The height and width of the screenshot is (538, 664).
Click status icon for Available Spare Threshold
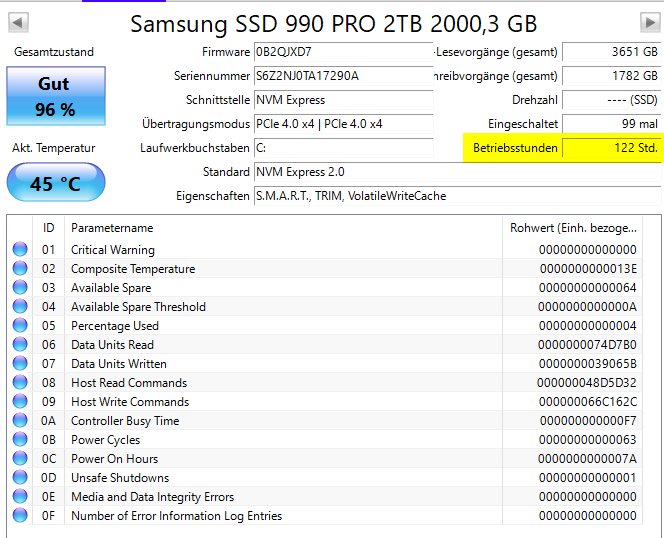click(x=20, y=307)
